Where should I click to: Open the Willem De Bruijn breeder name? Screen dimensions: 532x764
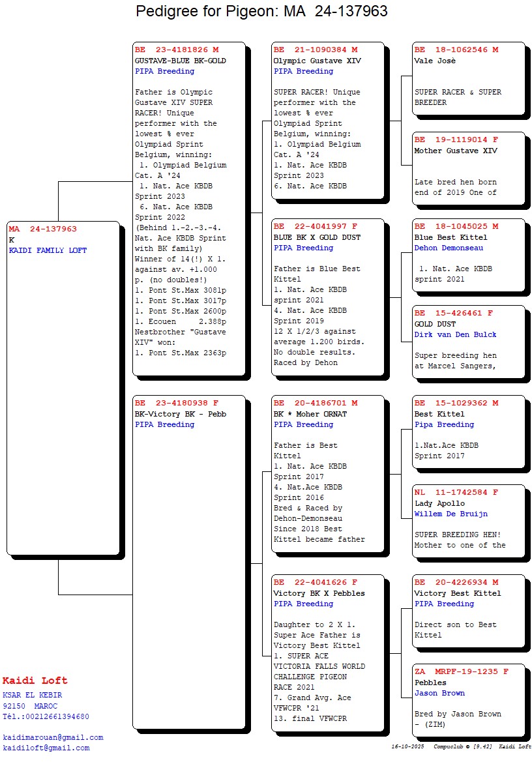click(x=451, y=514)
